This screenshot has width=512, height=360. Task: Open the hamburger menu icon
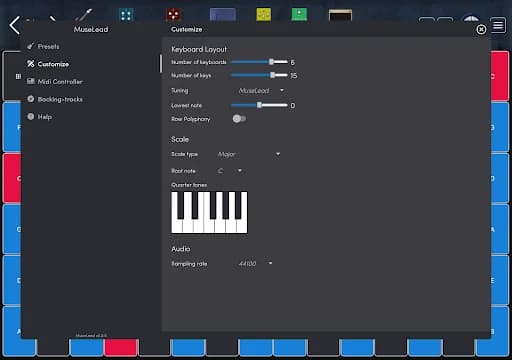click(x=498, y=25)
